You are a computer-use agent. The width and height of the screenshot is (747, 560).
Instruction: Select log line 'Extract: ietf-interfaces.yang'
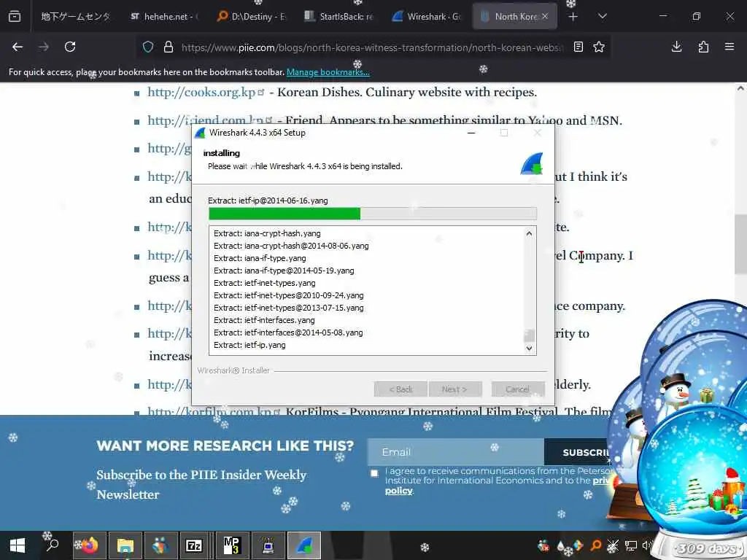click(x=264, y=320)
